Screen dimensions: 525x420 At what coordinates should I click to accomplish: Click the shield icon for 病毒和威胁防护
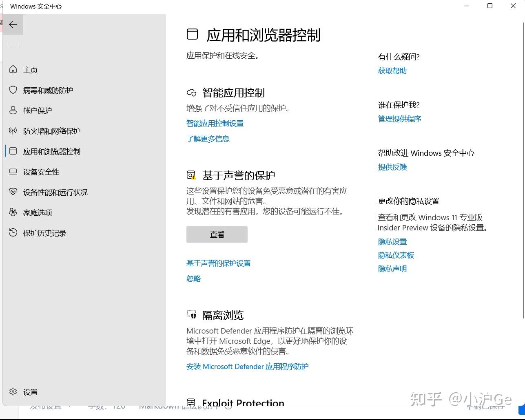pyautogui.click(x=13, y=90)
